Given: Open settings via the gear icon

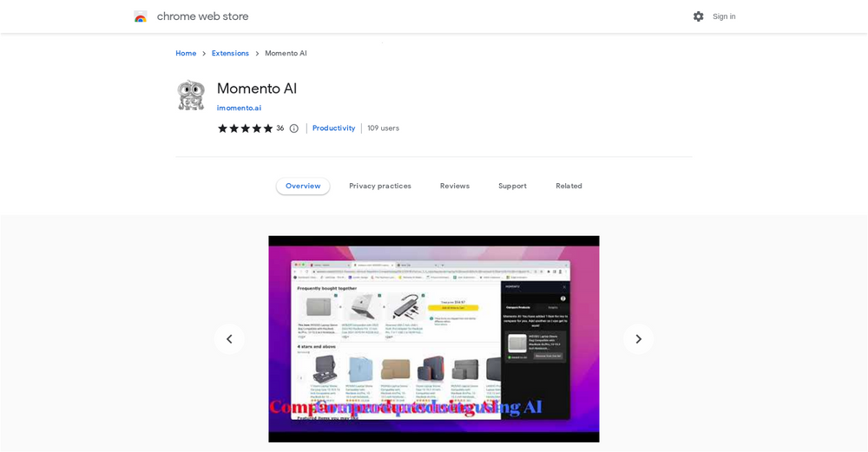Looking at the screenshot, I should coord(699,16).
